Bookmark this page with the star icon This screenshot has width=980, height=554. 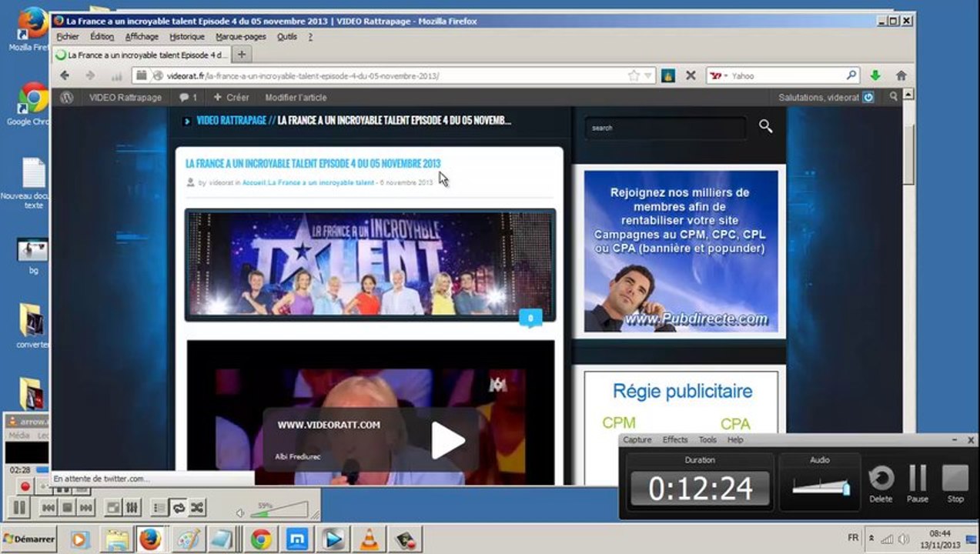[634, 75]
